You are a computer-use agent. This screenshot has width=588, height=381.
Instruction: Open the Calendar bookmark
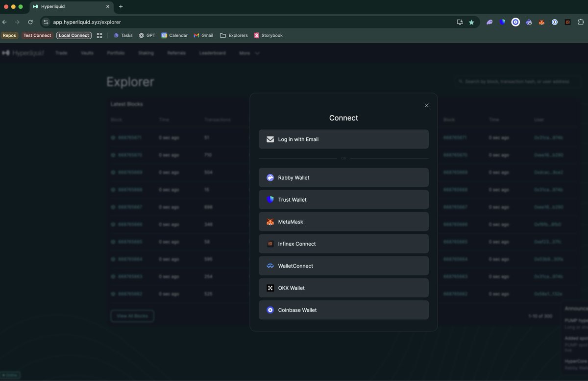174,35
